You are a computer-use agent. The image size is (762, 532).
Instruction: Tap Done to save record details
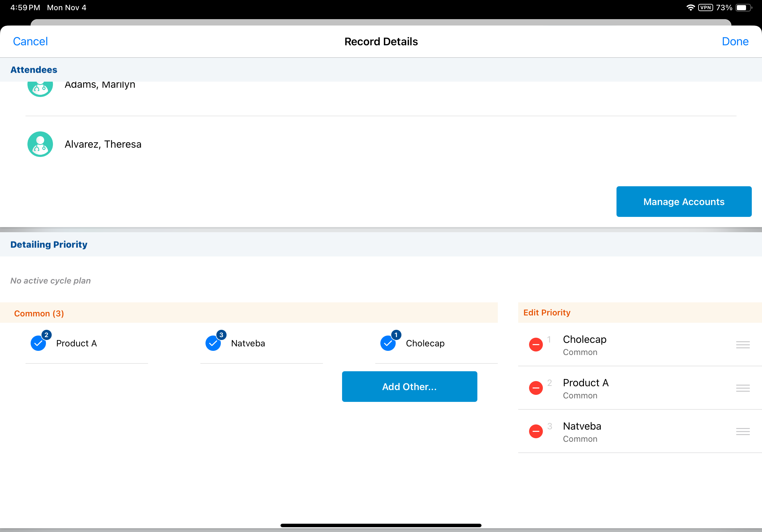pos(735,41)
